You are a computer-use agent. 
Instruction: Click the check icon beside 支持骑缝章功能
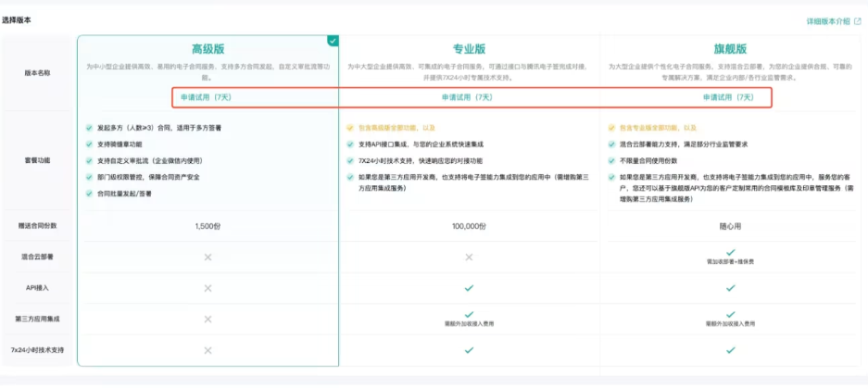89,144
